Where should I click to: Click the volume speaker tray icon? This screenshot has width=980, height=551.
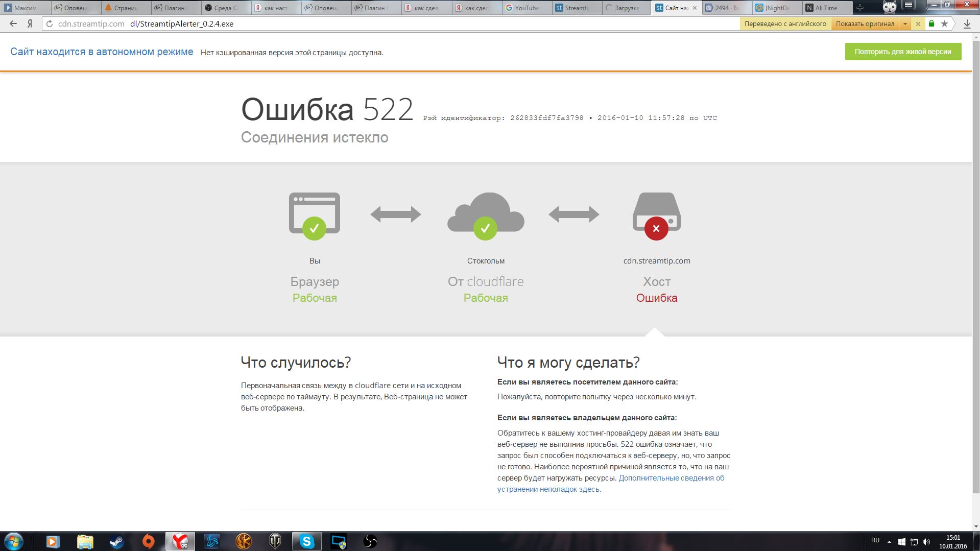tap(926, 542)
